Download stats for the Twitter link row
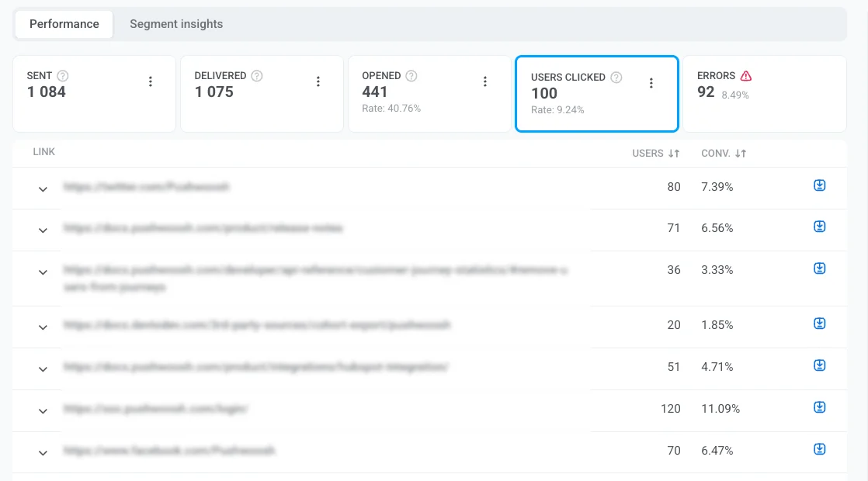The image size is (868, 481). pyautogui.click(x=819, y=185)
